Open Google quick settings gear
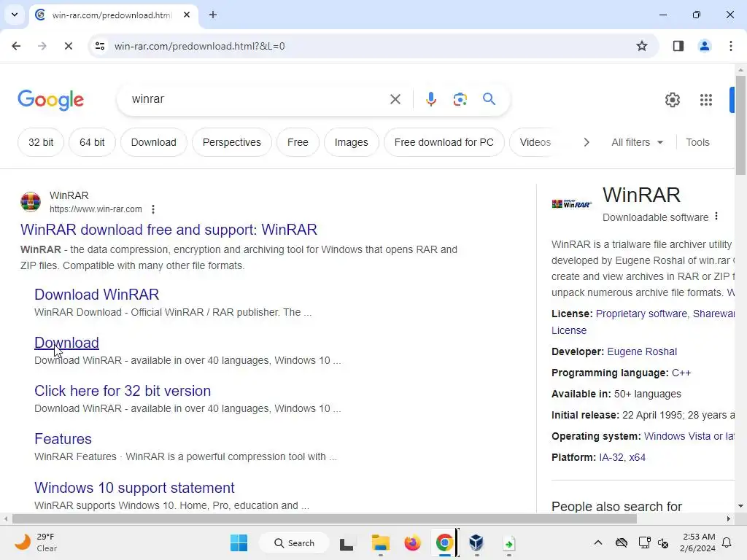 (x=672, y=99)
